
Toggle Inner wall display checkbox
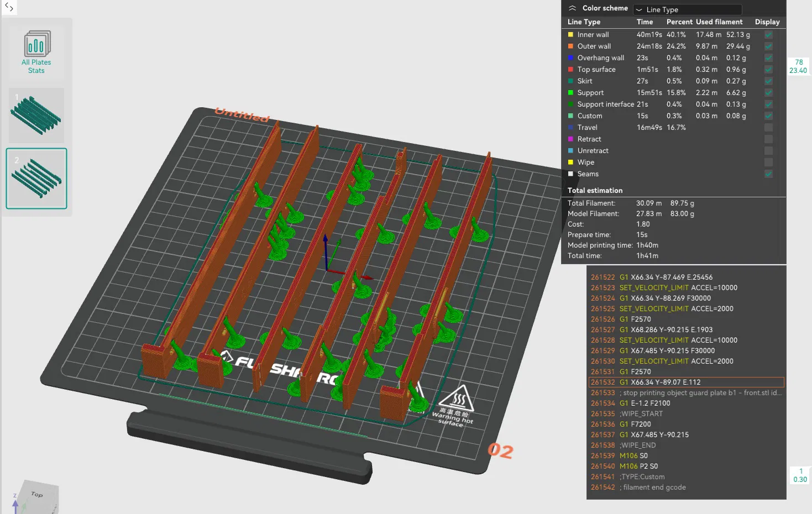click(768, 35)
